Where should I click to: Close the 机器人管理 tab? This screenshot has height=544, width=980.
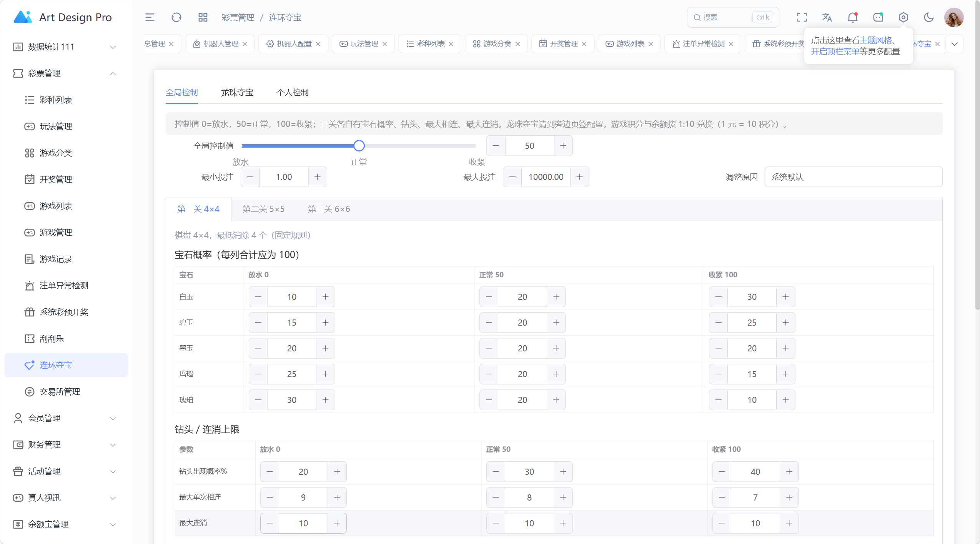(245, 44)
